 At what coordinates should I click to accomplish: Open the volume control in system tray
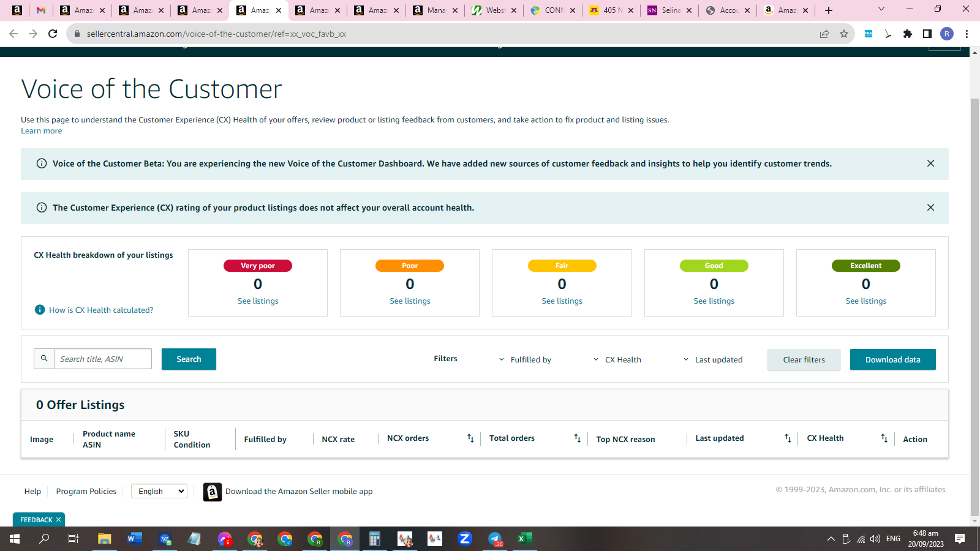pos(875,539)
